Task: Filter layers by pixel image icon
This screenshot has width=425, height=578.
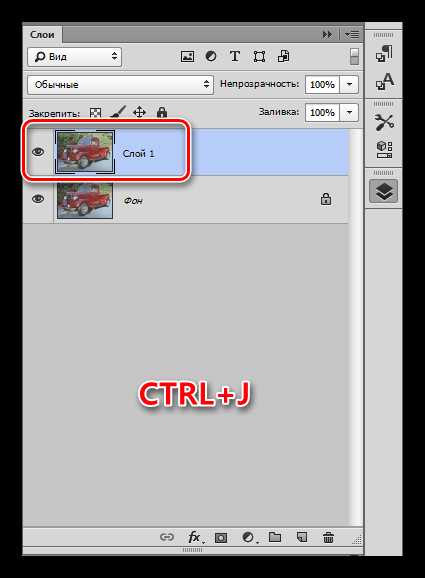Action: tap(188, 57)
